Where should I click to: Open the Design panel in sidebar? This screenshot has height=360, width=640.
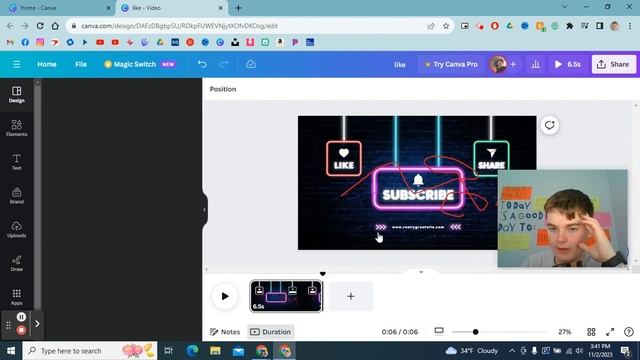click(x=17, y=94)
